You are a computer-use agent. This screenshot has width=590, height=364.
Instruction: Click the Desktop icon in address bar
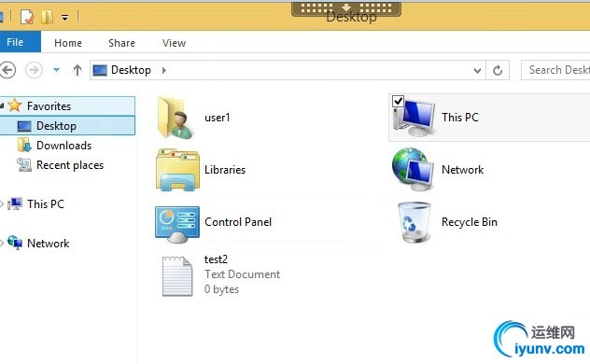click(100, 70)
